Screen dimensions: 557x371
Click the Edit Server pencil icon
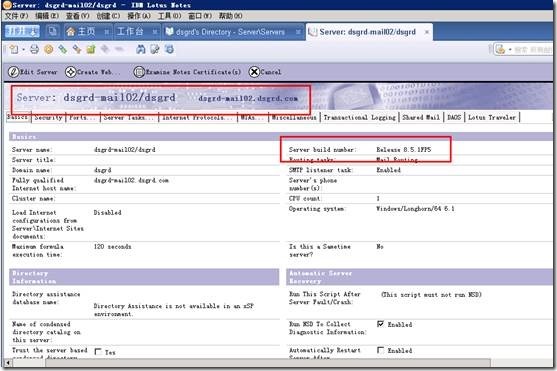[x=13, y=72]
